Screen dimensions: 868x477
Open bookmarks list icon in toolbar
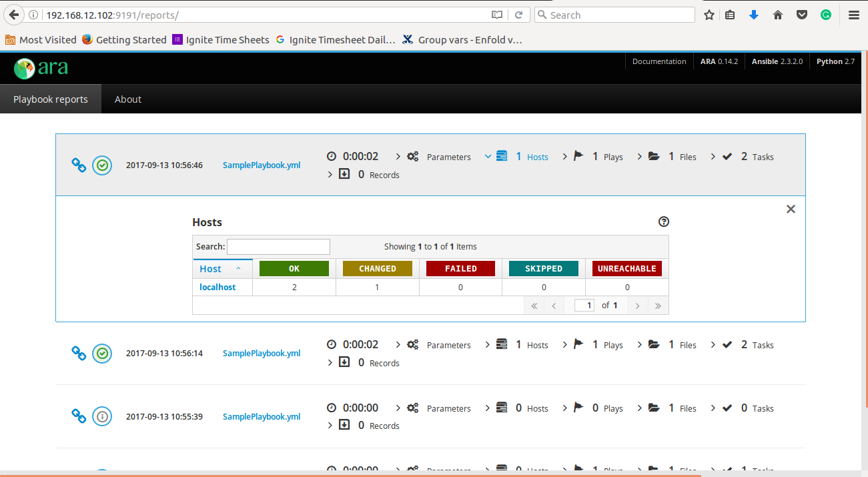pyautogui.click(x=731, y=15)
